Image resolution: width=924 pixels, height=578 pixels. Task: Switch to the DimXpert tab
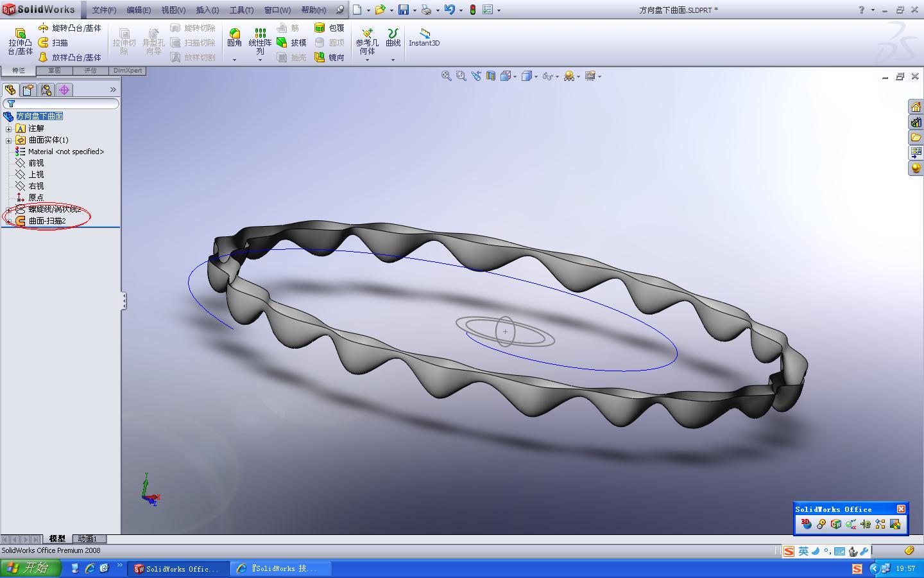pos(128,71)
